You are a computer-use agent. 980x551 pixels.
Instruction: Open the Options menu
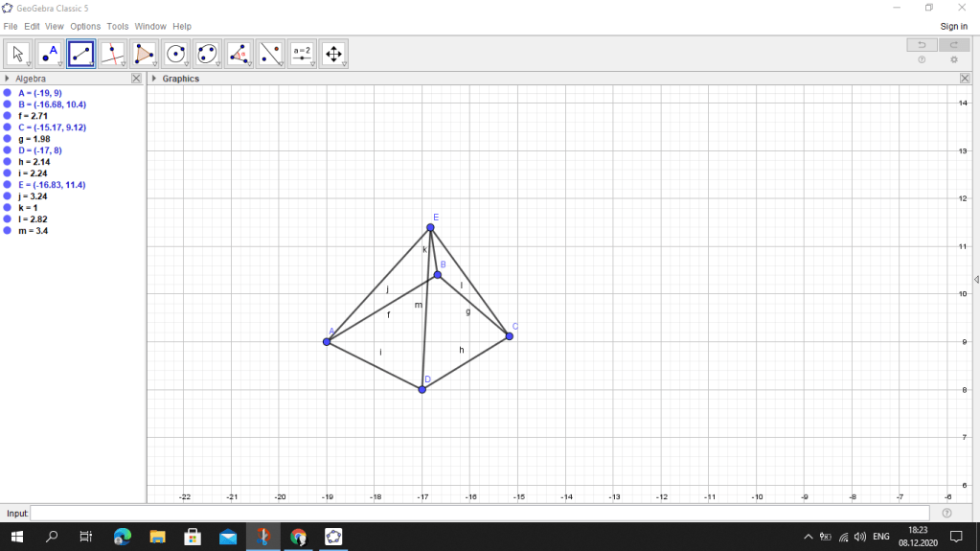(x=85, y=27)
